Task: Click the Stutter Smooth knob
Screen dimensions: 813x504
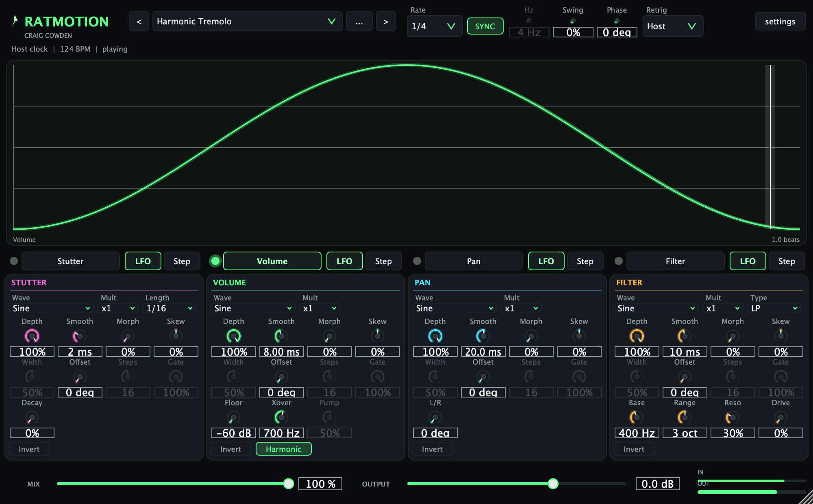Action: point(80,336)
